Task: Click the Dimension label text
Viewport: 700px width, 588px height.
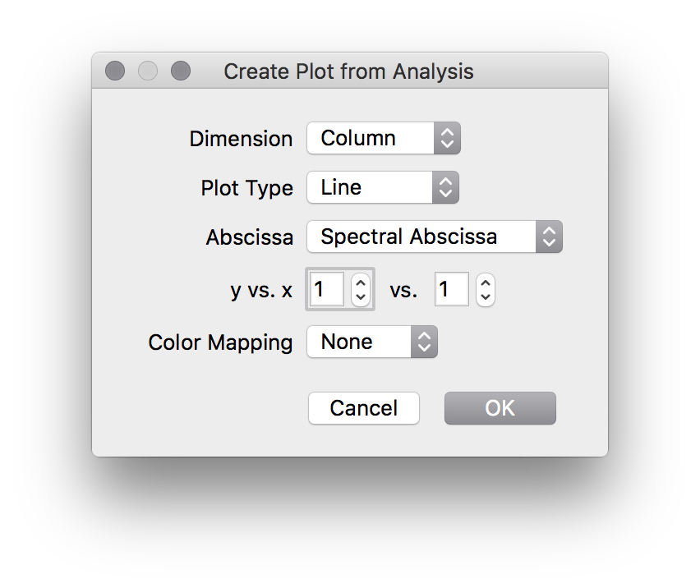Action: (241, 139)
